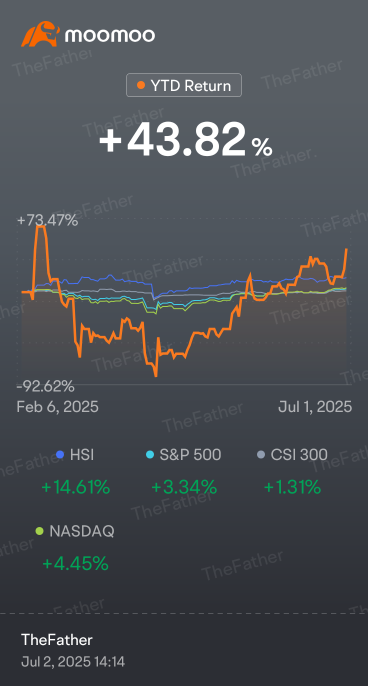Click the moomoo wordmark text
The image size is (368, 686).
click(x=110, y=35)
